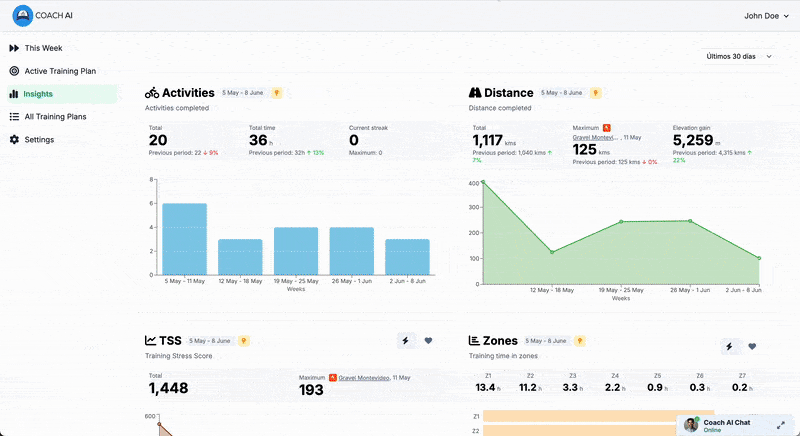
Task: Go to This Week in sidebar
Action: [45, 48]
